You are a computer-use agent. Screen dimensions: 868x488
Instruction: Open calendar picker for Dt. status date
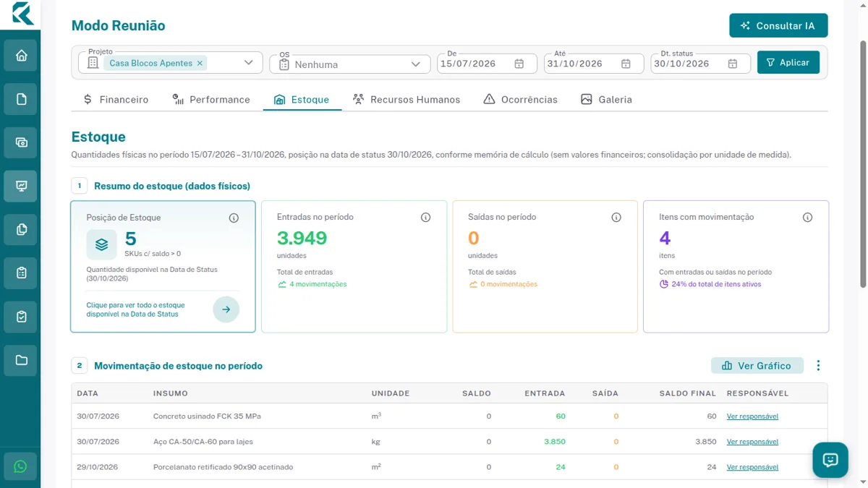pos(733,64)
